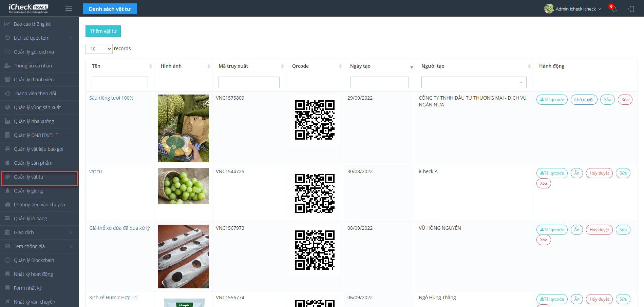The width and height of the screenshot is (644, 307).
Task: Open Quản lý vật tư menu item
Action: point(39,177)
